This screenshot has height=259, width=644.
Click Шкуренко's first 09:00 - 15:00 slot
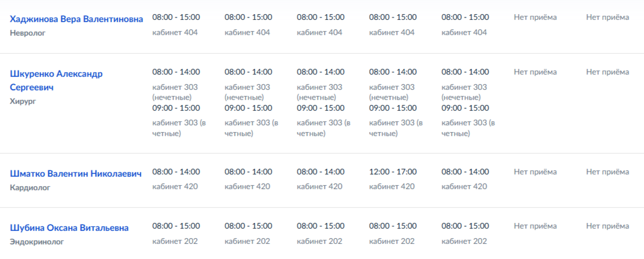[x=176, y=108]
